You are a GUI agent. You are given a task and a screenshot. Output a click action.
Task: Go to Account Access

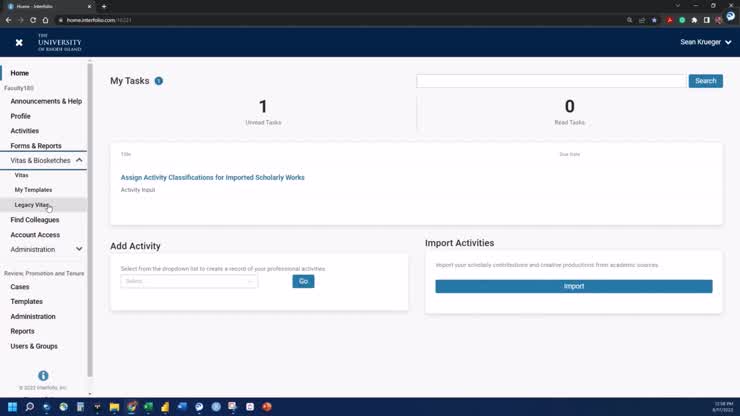point(35,235)
